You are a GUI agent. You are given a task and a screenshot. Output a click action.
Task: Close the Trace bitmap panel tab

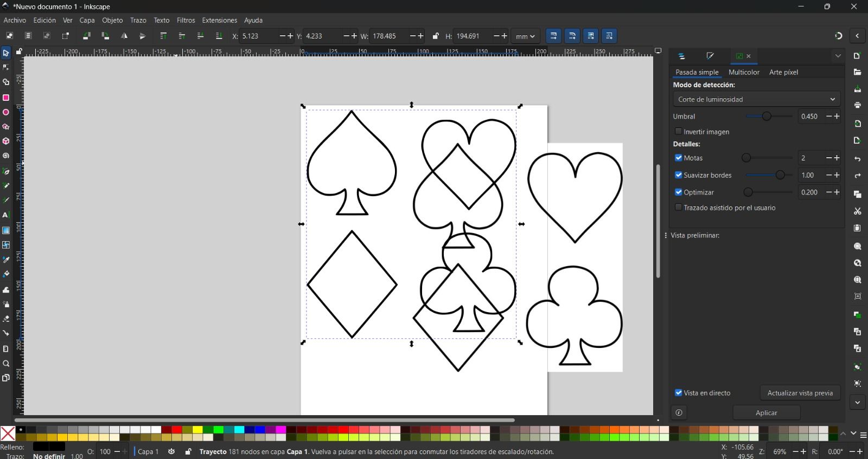tap(749, 56)
